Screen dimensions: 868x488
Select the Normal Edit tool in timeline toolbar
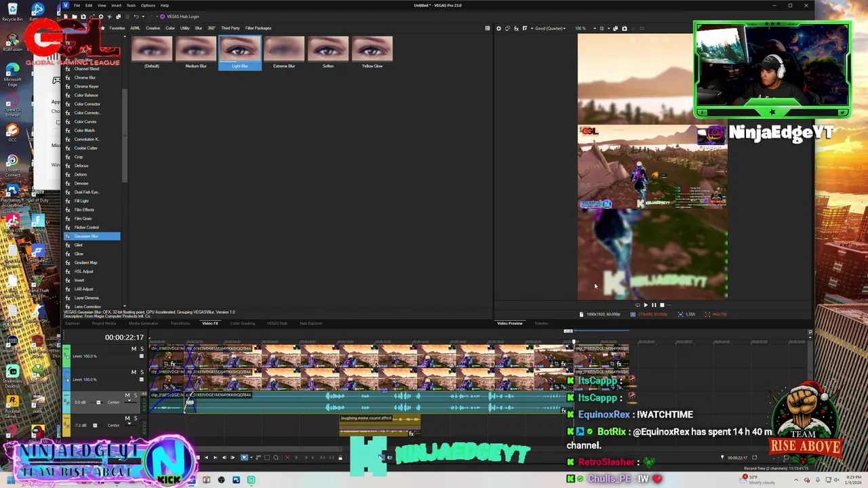244,457
